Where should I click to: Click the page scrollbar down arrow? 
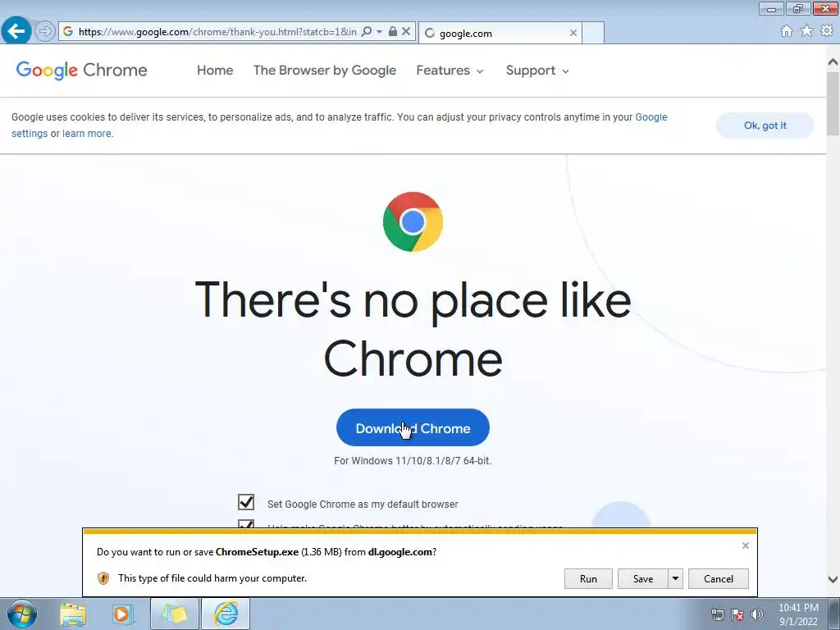833,579
